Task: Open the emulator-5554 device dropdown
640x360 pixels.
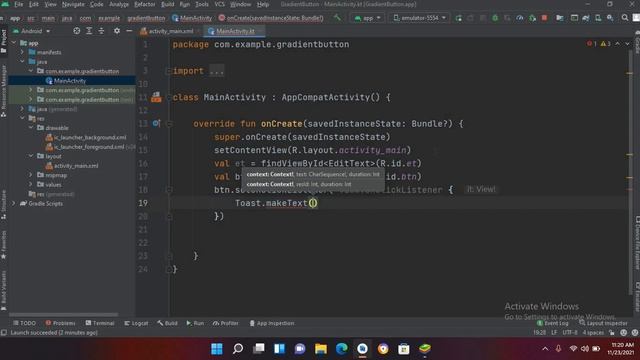Action: click(x=419, y=18)
